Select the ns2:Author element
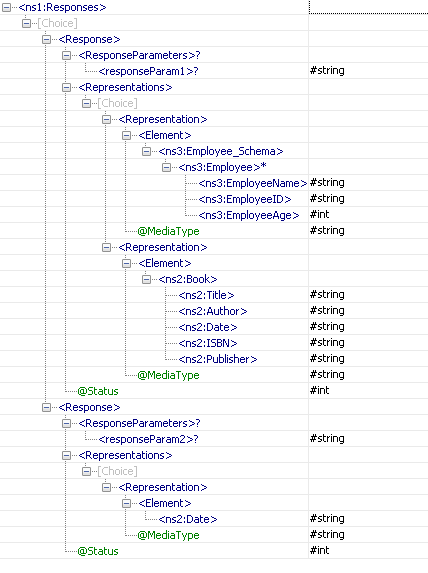 (213, 311)
